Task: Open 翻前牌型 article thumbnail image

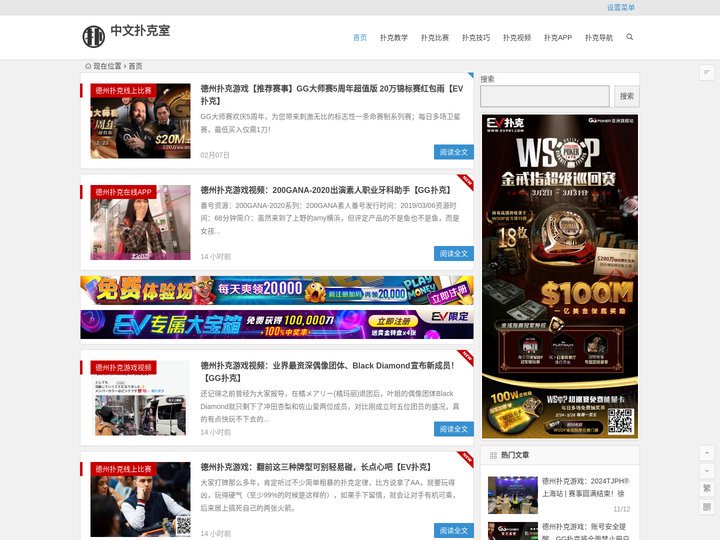Action: tap(141, 499)
